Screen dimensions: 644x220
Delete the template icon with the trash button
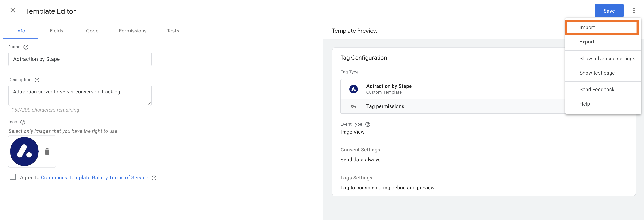[x=47, y=151]
